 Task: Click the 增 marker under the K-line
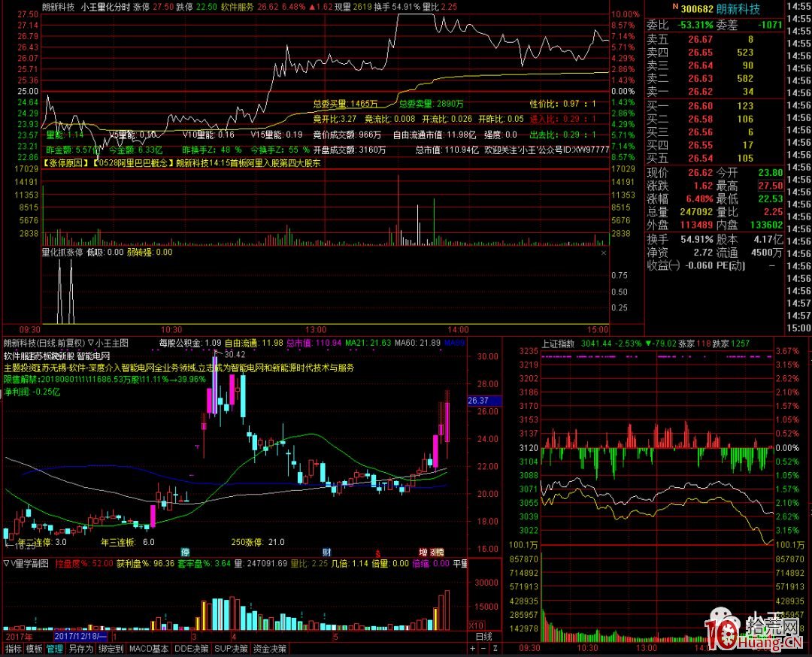point(423,553)
